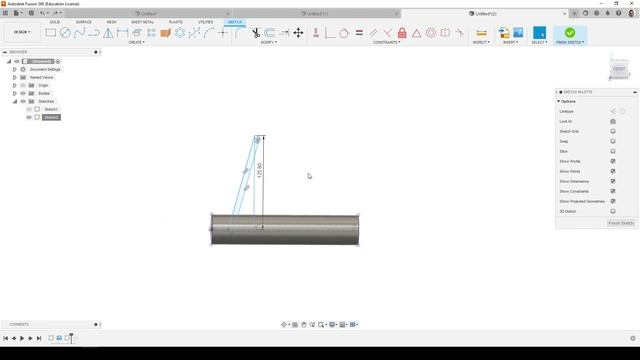The height and width of the screenshot is (360, 640).
Task: Open the Design workspace dropdown
Action: pos(22,32)
